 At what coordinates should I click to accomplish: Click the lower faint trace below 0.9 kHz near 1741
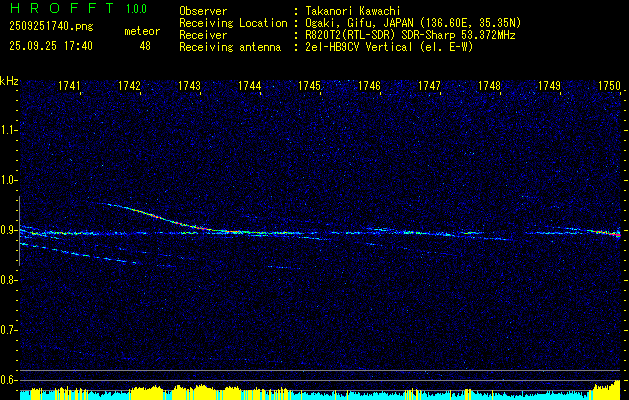(80, 254)
